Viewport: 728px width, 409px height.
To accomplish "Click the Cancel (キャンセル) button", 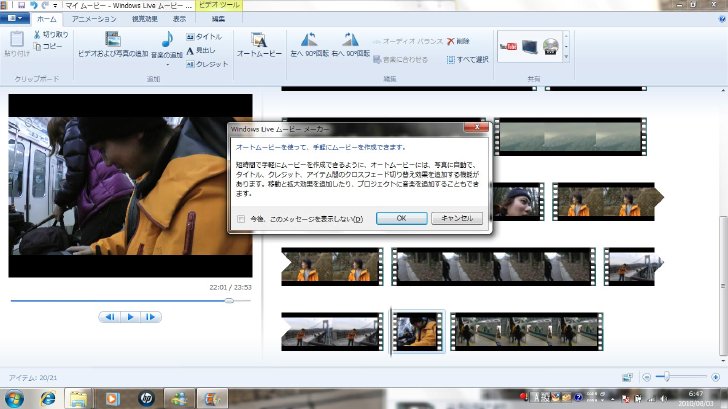I will 457,218.
